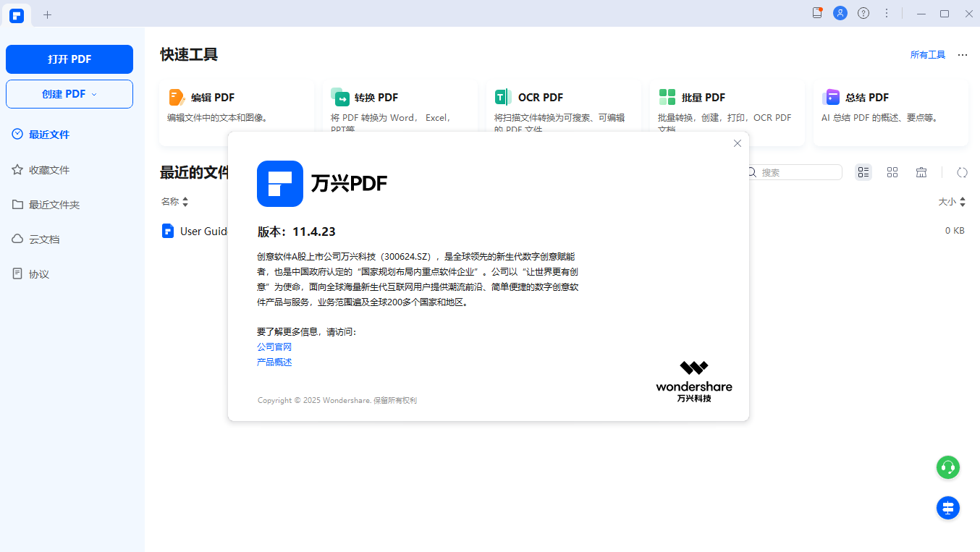Click the 编辑 PDF tool card title
This screenshot has width=980, height=552.
click(x=213, y=98)
